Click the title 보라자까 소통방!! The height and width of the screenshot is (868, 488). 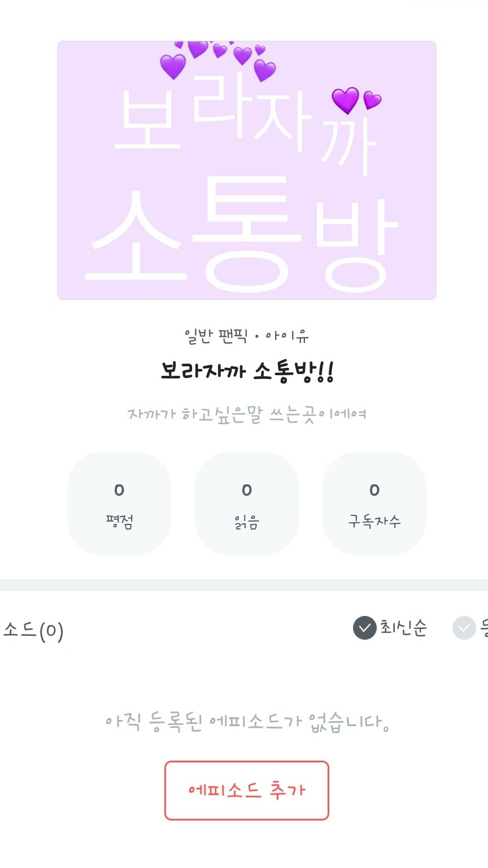(247, 371)
